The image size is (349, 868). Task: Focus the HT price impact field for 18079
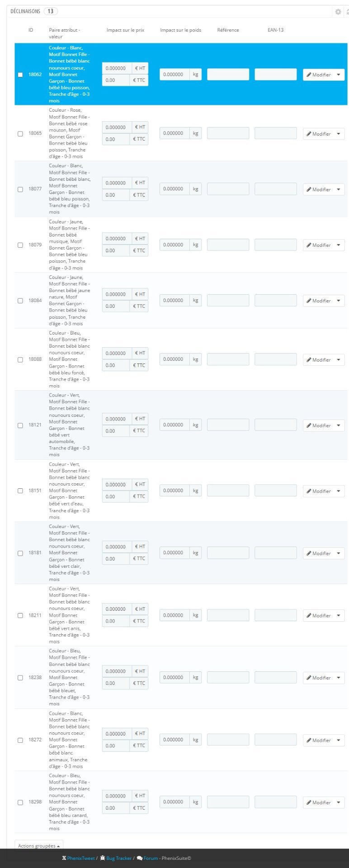pyautogui.click(x=117, y=239)
